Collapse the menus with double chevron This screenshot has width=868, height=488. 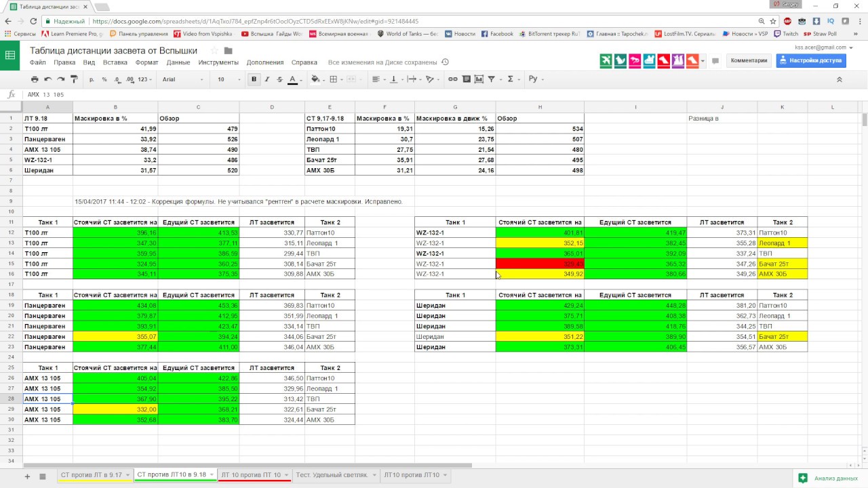click(x=839, y=79)
